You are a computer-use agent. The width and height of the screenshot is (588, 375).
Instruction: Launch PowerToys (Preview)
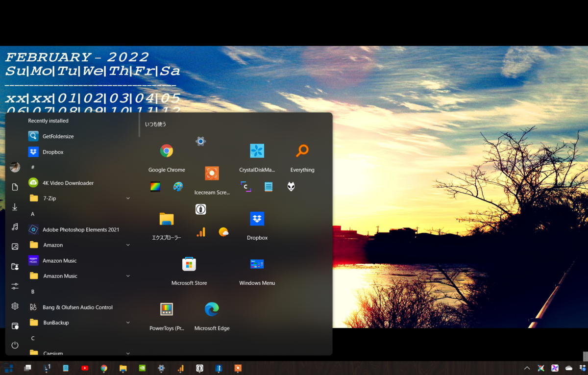tap(166, 309)
